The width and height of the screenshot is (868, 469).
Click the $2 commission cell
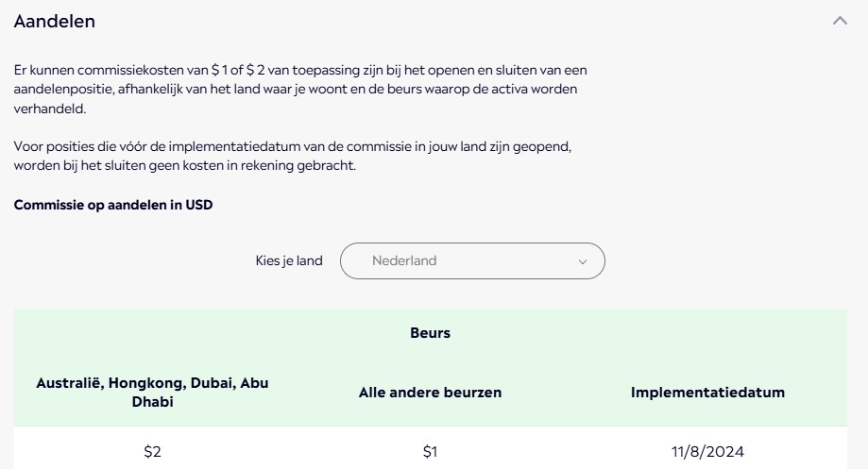click(152, 452)
